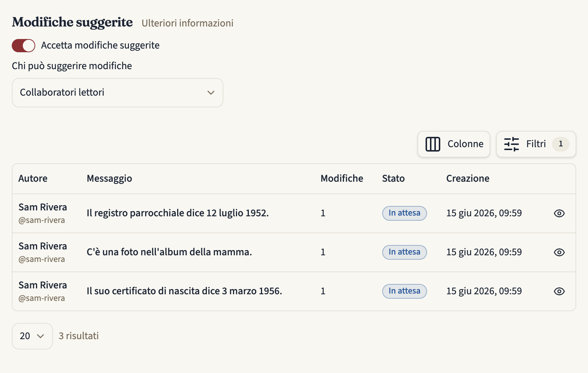Sort by the Messaggio column header
The width and height of the screenshot is (588, 373).
[x=110, y=178]
